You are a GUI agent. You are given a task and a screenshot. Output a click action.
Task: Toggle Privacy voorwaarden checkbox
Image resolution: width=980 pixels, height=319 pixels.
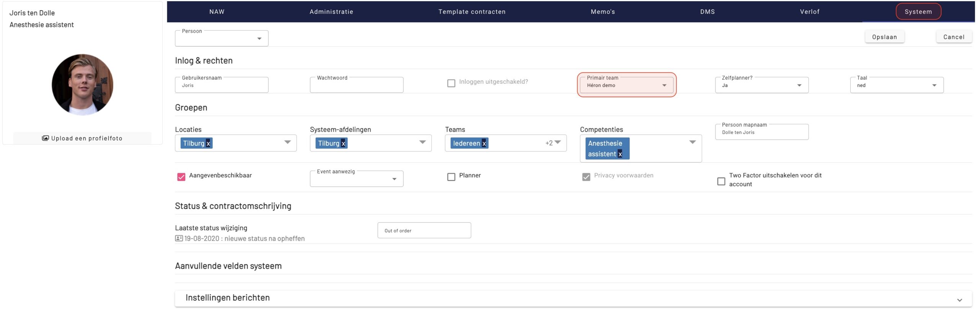tap(586, 177)
